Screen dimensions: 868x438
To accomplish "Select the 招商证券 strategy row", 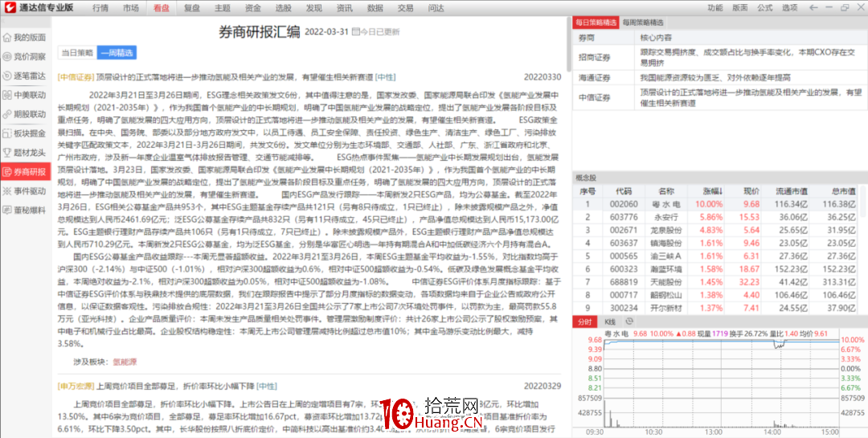I will 719,57.
